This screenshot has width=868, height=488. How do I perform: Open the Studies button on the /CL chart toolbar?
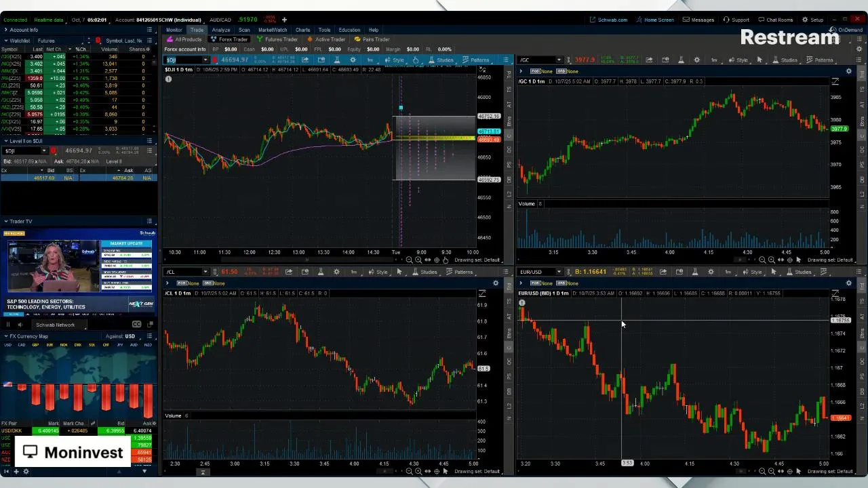(425, 272)
